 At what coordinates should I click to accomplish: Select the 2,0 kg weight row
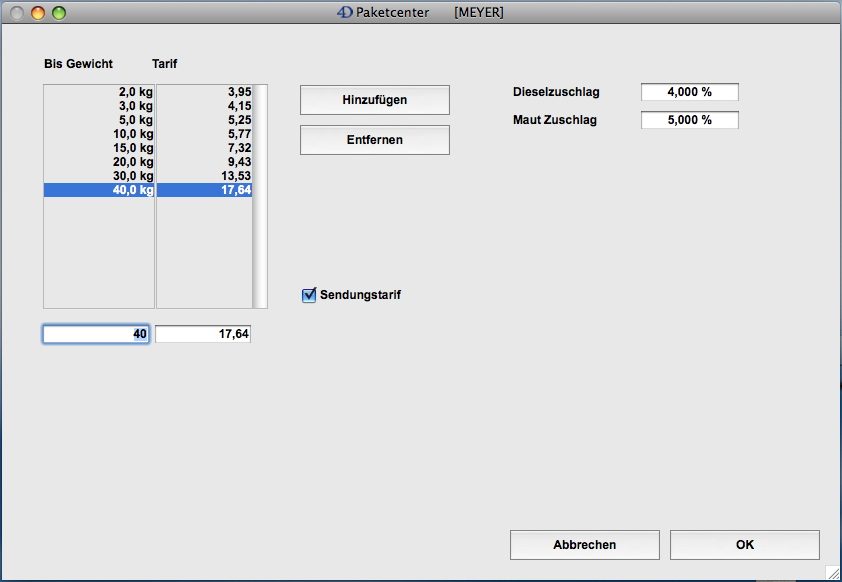coord(99,91)
